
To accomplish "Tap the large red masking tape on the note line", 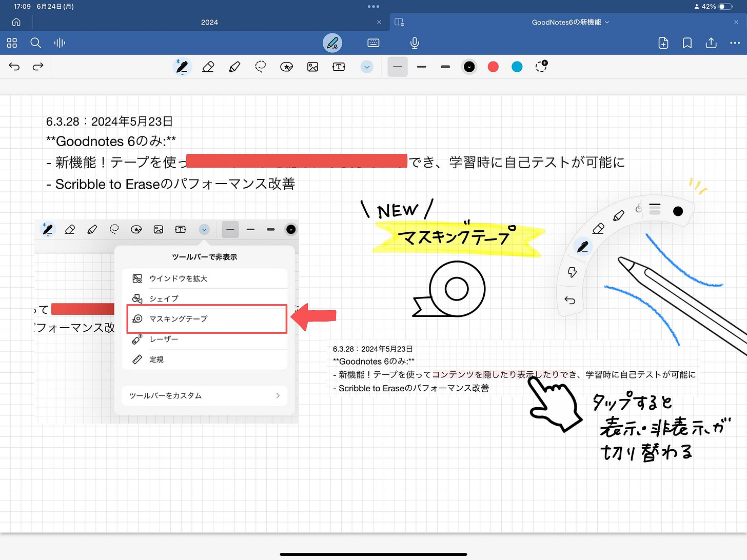I will pos(297,161).
